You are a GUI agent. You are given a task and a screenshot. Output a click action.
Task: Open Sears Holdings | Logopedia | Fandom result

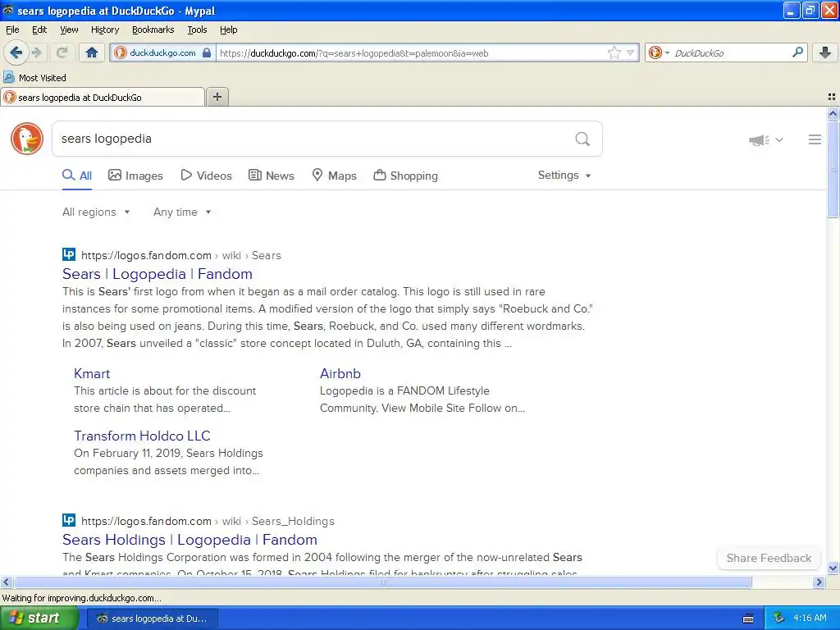tap(189, 540)
